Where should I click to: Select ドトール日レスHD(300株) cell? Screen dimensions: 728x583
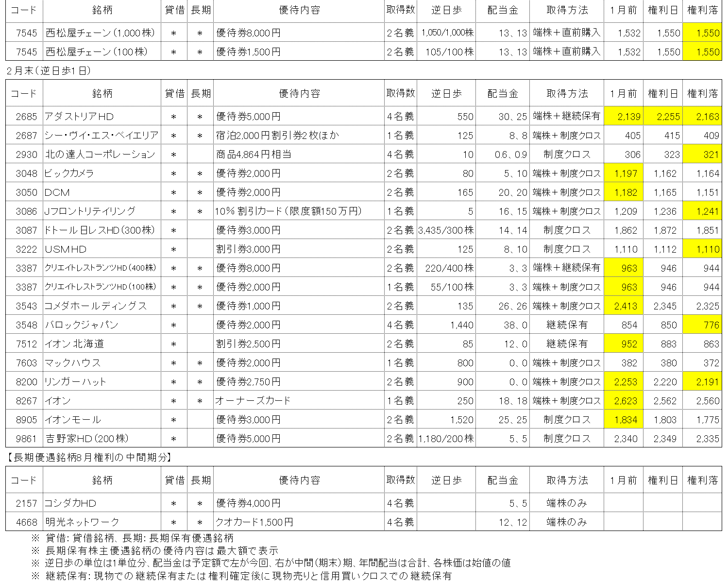tap(102, 230)
